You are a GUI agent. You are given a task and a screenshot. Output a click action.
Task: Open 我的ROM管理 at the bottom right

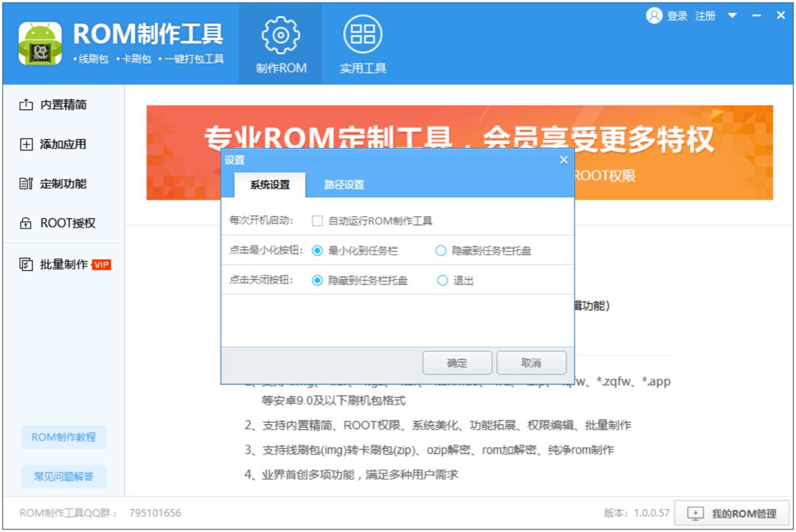click(x=732, y=513)
